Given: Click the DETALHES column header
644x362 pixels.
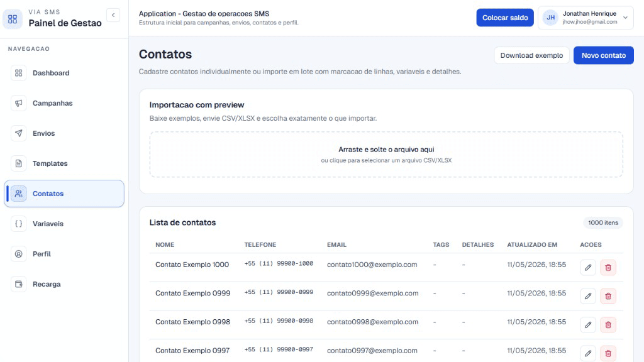Looking at the screenshot, I should [x=478, y=244].
